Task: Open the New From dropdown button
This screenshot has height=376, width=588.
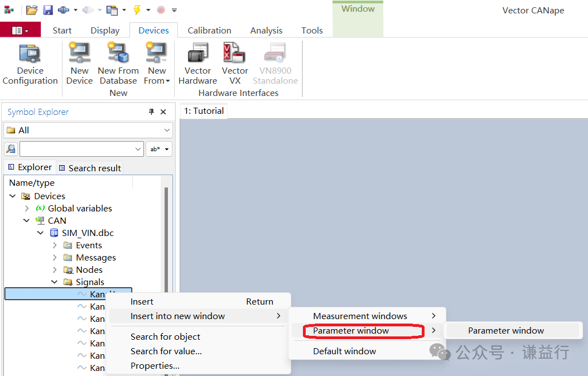Action: tap(157, 64)
